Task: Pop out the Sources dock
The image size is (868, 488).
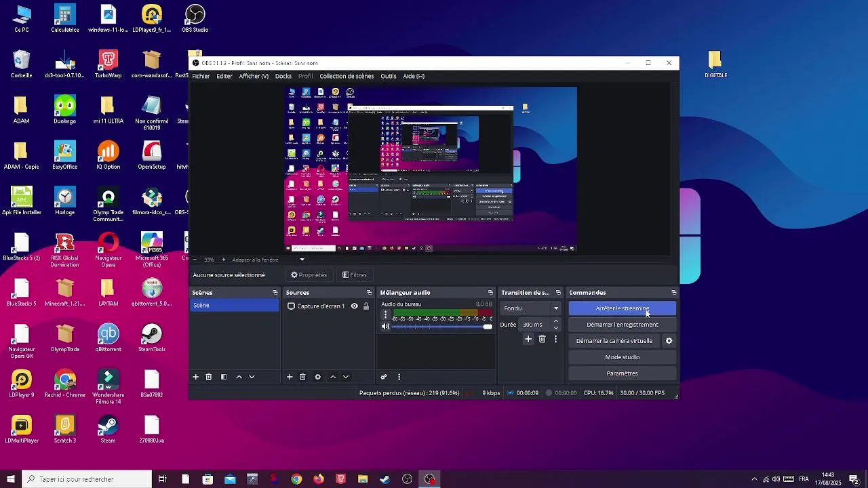Action: click(x=369, y=293)
